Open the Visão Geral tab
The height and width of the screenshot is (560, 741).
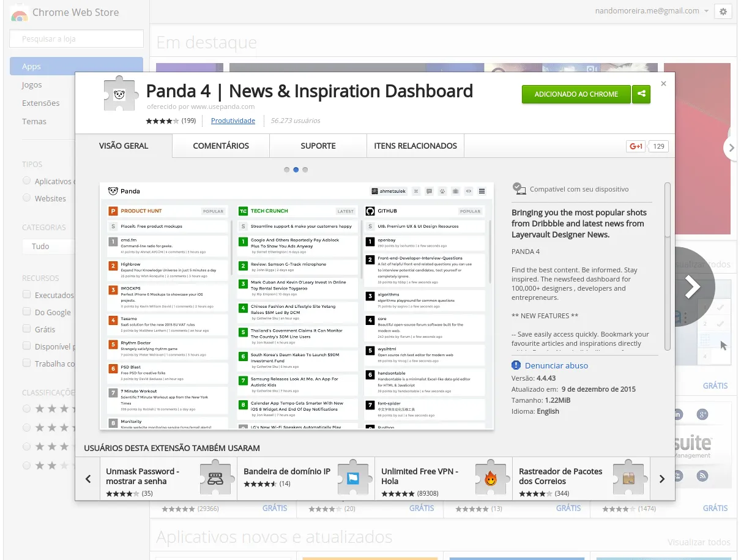click(x=124, y=146)
